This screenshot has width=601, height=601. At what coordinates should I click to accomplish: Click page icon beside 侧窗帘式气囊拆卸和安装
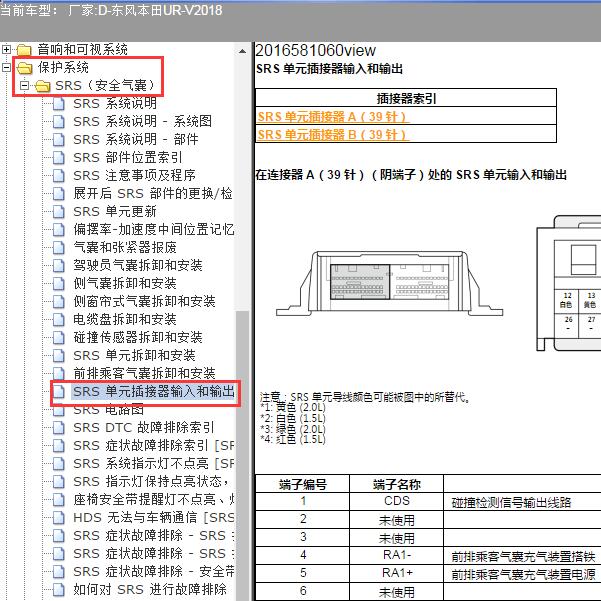point(59,302)
